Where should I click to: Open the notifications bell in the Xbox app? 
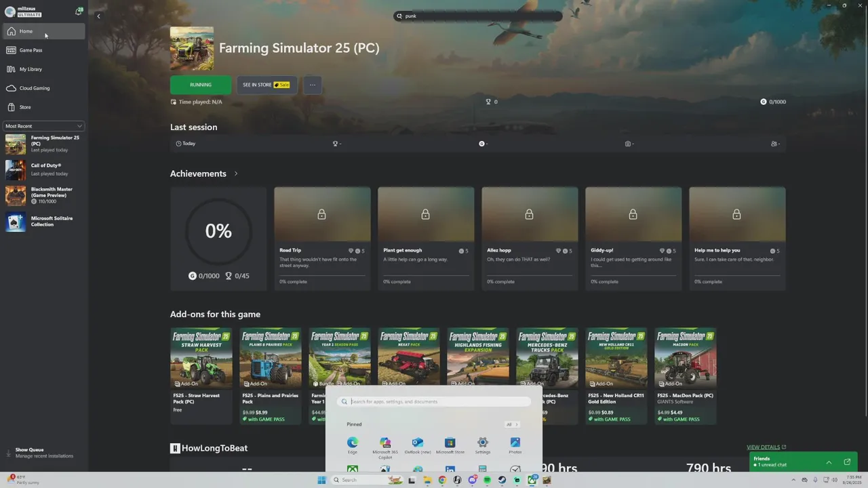79,12
